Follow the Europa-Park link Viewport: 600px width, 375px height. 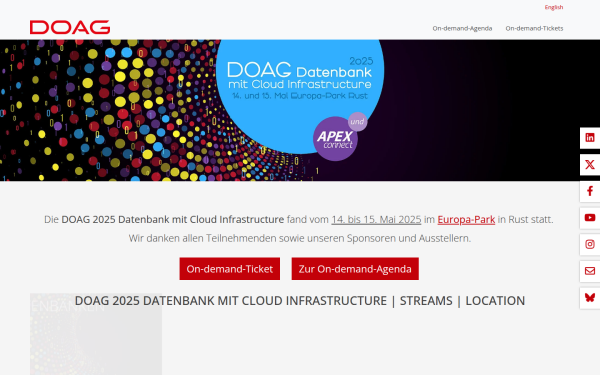point(466,220)
